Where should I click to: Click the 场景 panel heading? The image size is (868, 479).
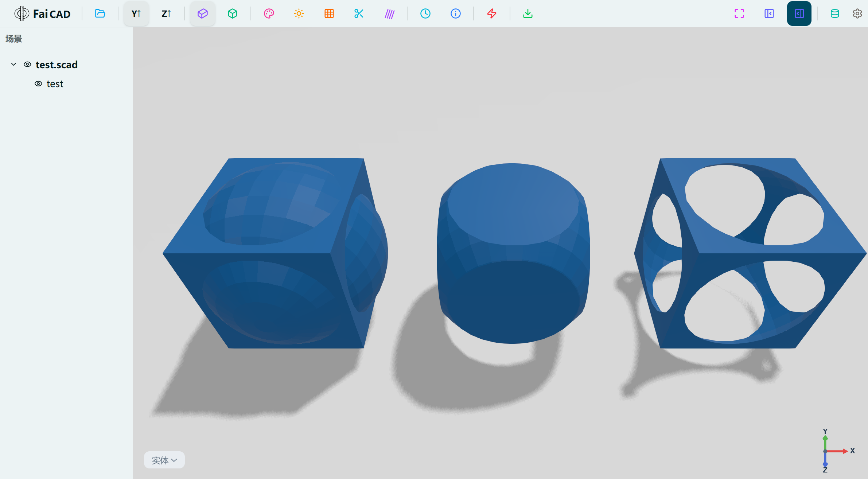(x=14, y=39)
